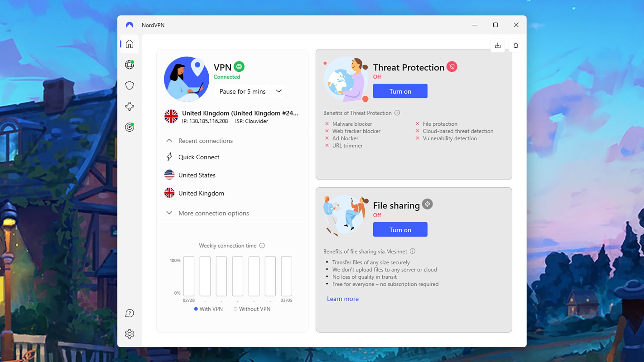
Task: Open the target Dark Web Monitor icon
Action: click(129, 127)
